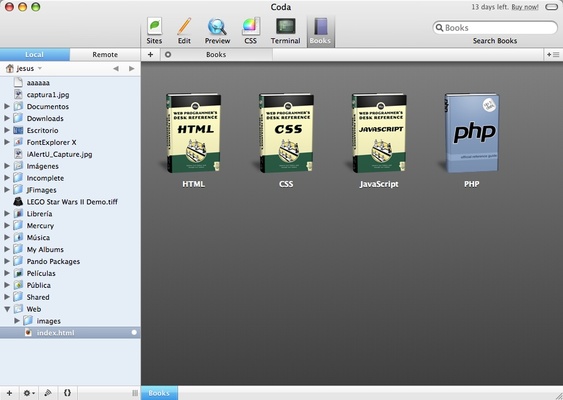Click the Música folder icon
This screenshot has height=400, width=563.
18,237
